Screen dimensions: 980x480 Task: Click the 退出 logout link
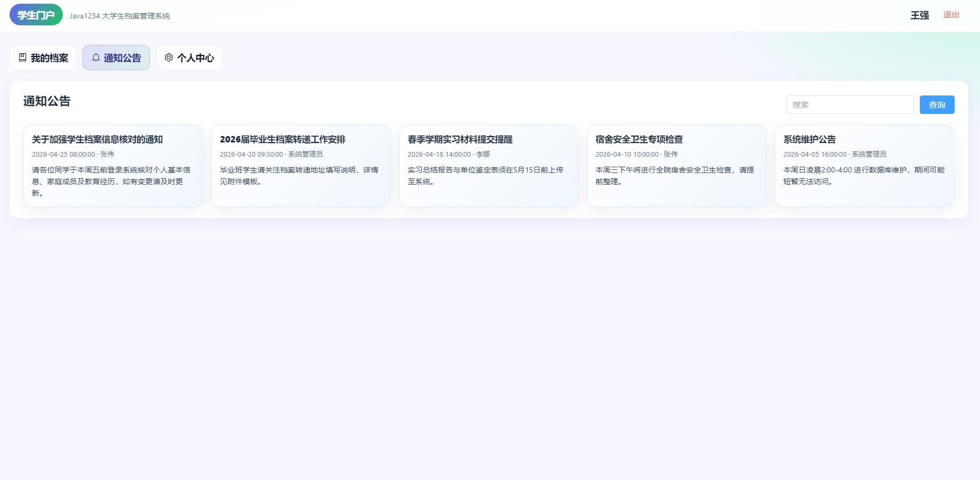(x=951, y=15)
